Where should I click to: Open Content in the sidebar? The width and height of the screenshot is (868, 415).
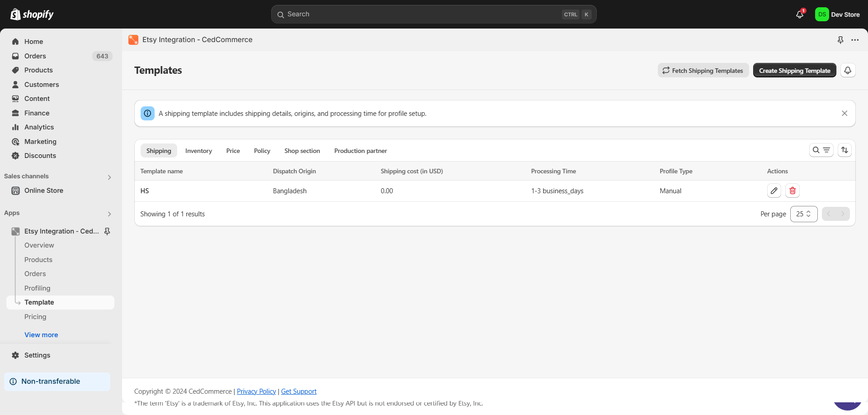(37, 99)
